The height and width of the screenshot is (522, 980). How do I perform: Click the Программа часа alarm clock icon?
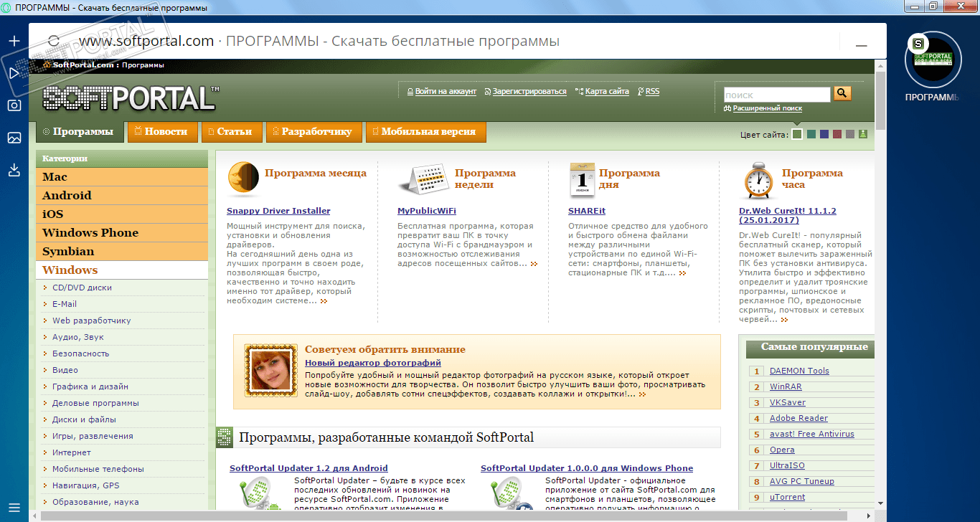760,180
